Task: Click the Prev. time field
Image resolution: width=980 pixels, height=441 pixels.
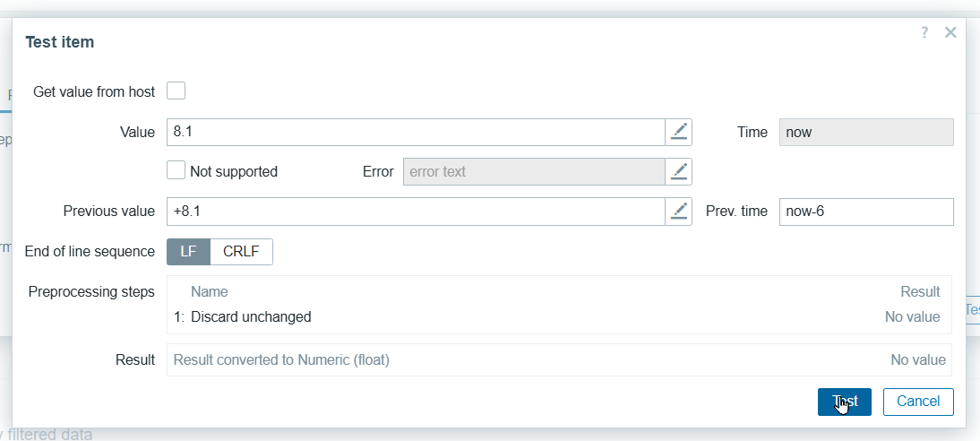Action: pos(865,212)
